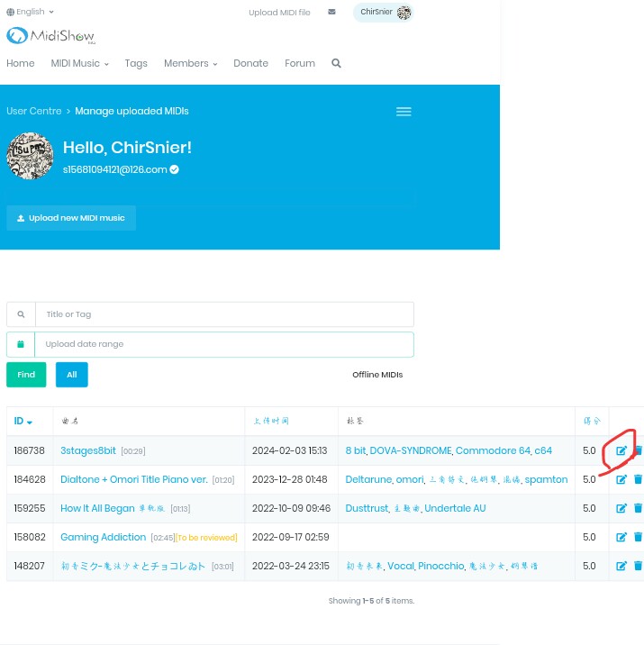The image size is (644, 645).
Task: Click the s15681094121@126.com email text
Action: click(114, 169)
